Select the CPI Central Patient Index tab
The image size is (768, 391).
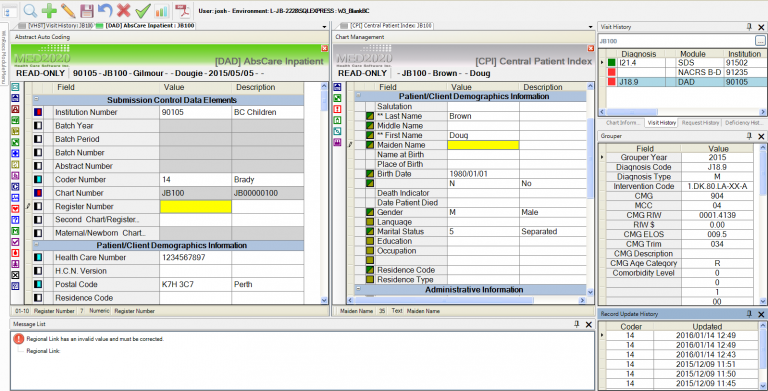(384, 25)
